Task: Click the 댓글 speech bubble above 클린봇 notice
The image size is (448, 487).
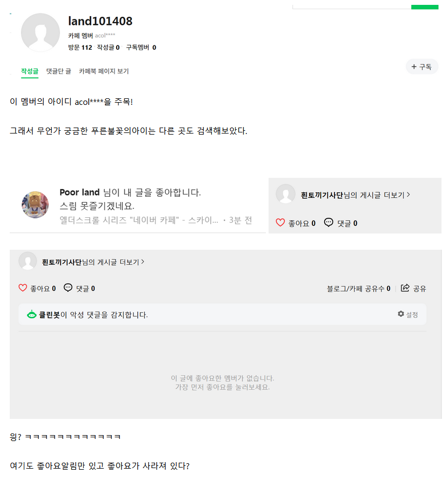Action: click(x=68, y=288)
